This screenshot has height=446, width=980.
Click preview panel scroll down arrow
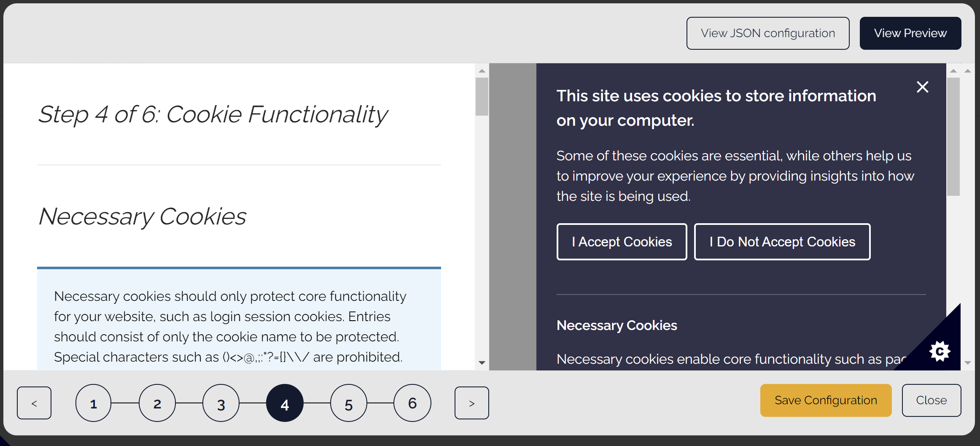coord(968,363)
